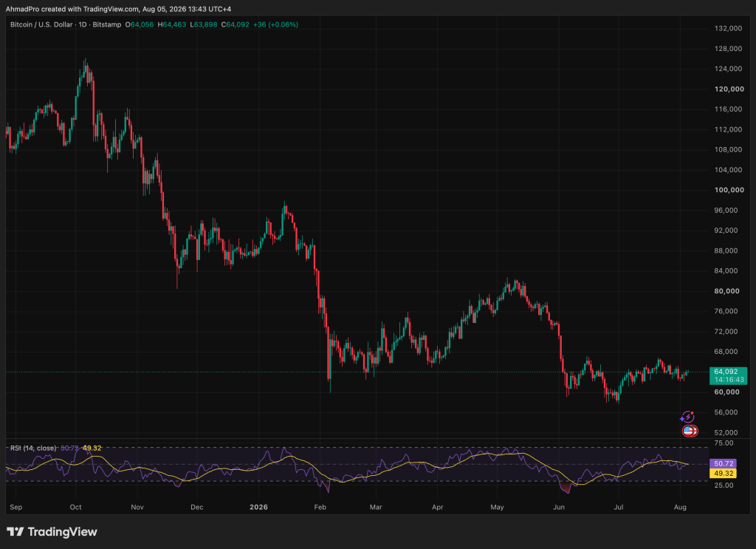Click the bold 60,000 price scale label

pyautogui.click(x=726, y=392)
